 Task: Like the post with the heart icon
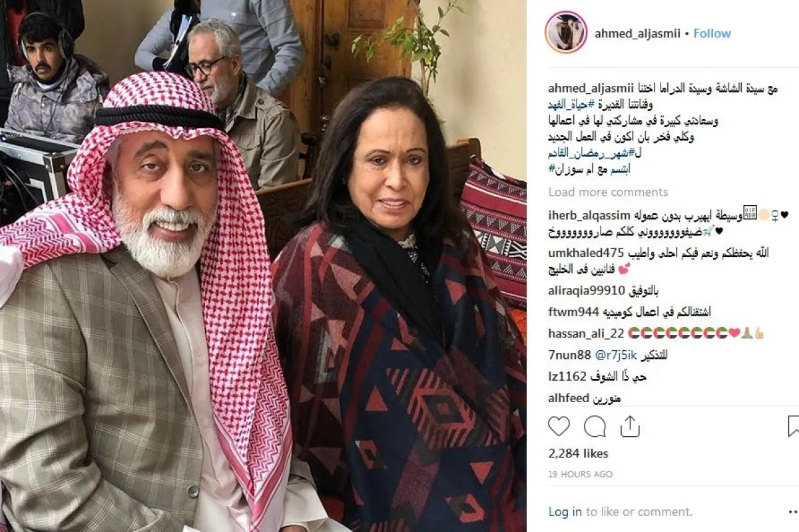(559, 426)
